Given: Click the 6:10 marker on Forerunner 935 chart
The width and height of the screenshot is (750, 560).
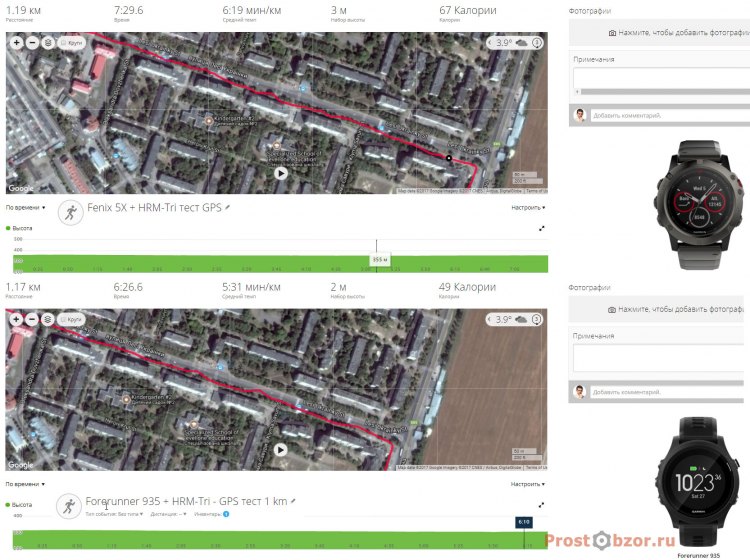Looking at the screenshot, I should coord(524,522).
